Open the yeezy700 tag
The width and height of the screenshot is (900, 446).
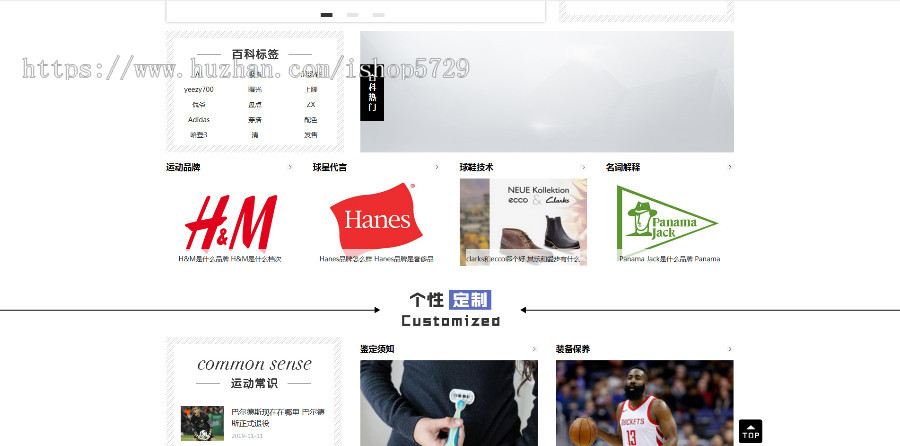pos(199,90)
